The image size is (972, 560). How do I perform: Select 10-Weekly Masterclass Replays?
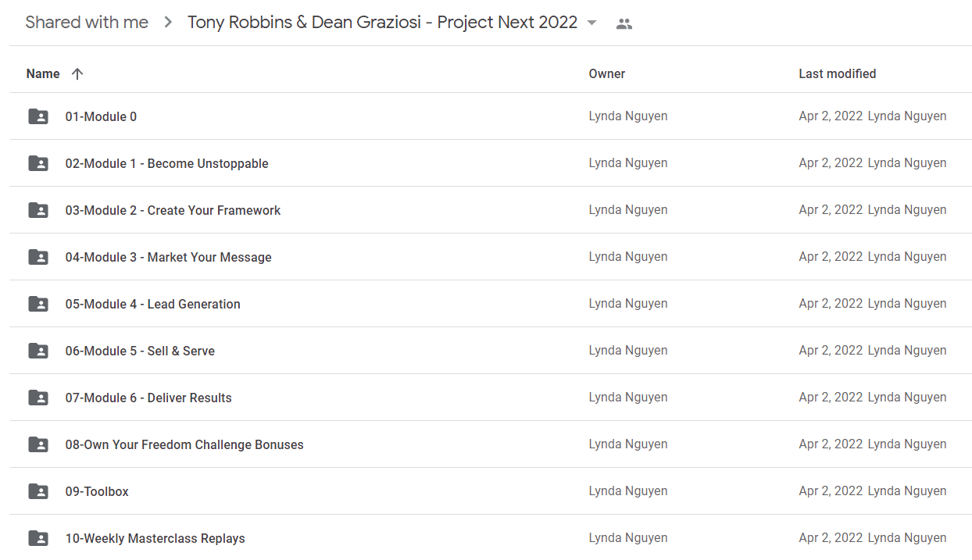pyautogui.click(x=155, y=538)
